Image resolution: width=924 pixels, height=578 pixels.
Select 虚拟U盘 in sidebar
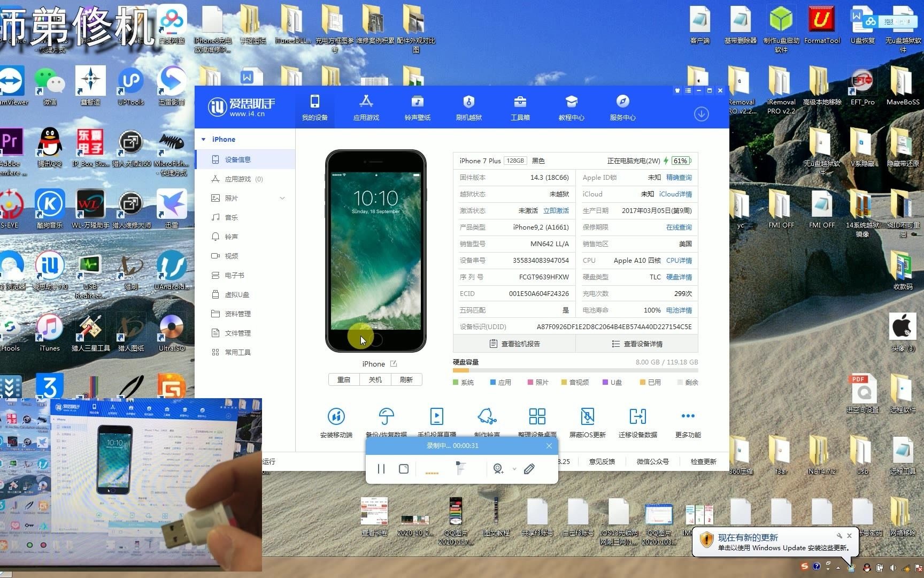[245, 294]
